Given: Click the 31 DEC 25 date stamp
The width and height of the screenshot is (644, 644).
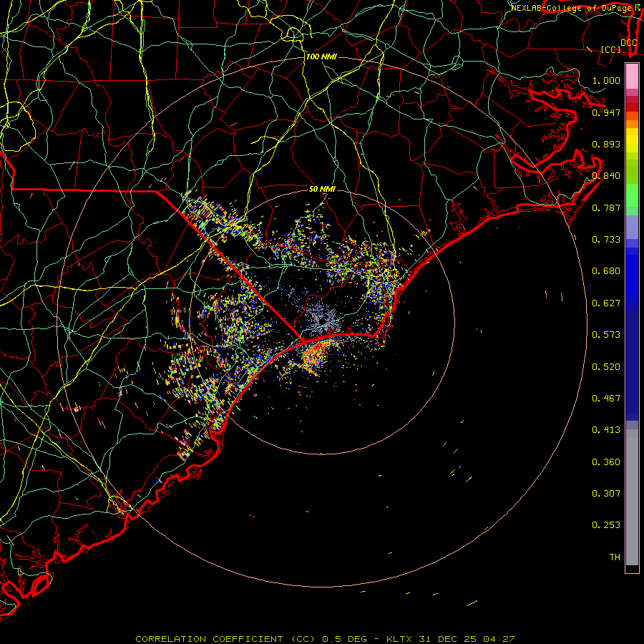Looking at the screenshot, I should 448,639.
